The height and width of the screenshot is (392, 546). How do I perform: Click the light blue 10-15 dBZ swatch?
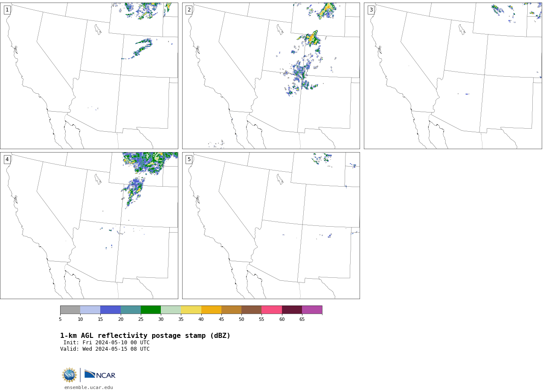(90, 310)
